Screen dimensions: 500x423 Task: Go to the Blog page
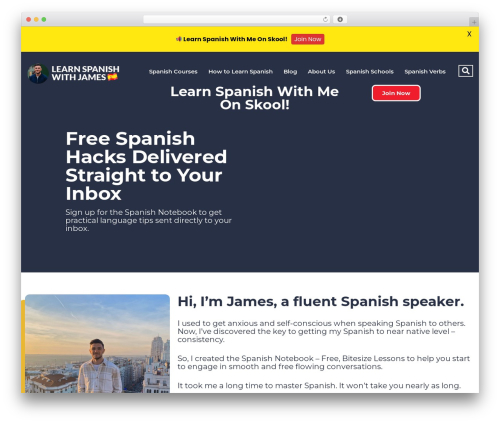pos(290,72)
